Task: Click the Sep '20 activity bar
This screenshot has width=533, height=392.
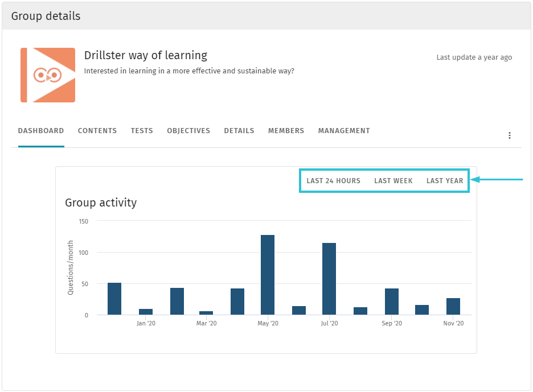Action: (392, 302)
